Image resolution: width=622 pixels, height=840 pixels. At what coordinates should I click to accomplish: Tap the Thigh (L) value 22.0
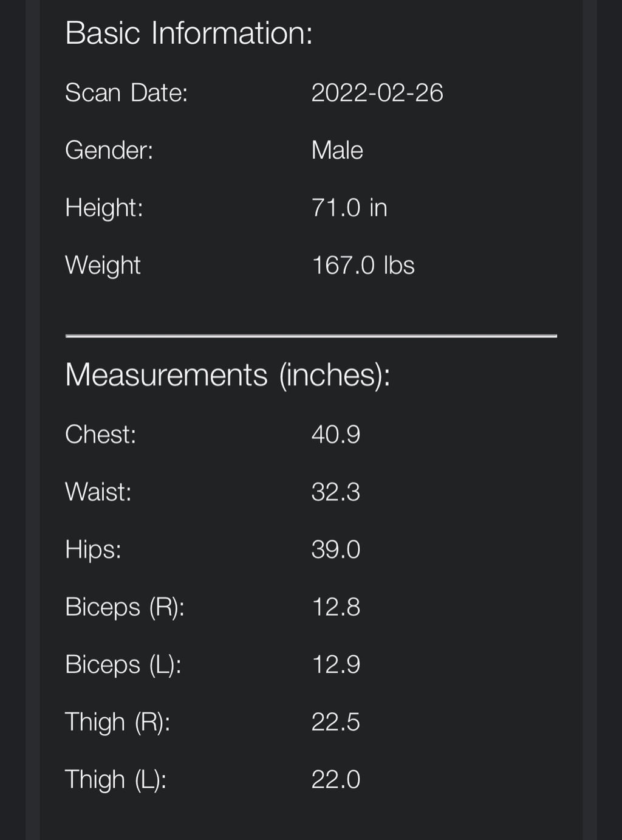point(336,780)
